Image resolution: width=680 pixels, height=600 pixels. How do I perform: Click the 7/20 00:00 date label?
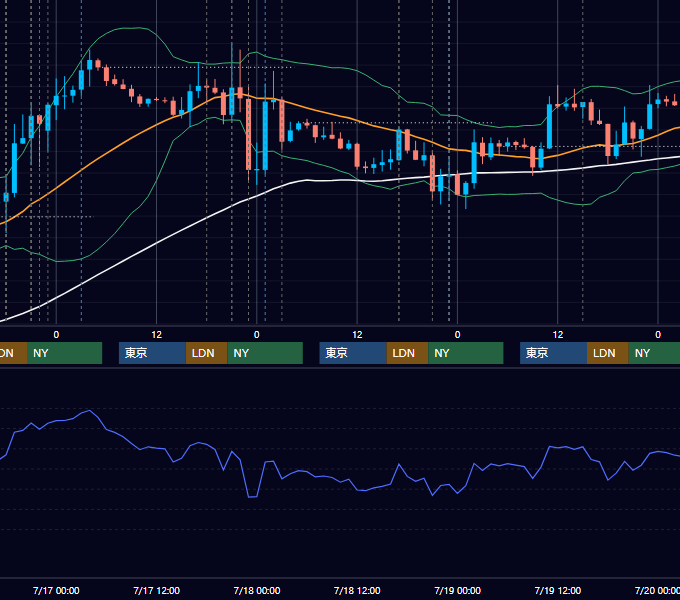[x=657, y=590]
